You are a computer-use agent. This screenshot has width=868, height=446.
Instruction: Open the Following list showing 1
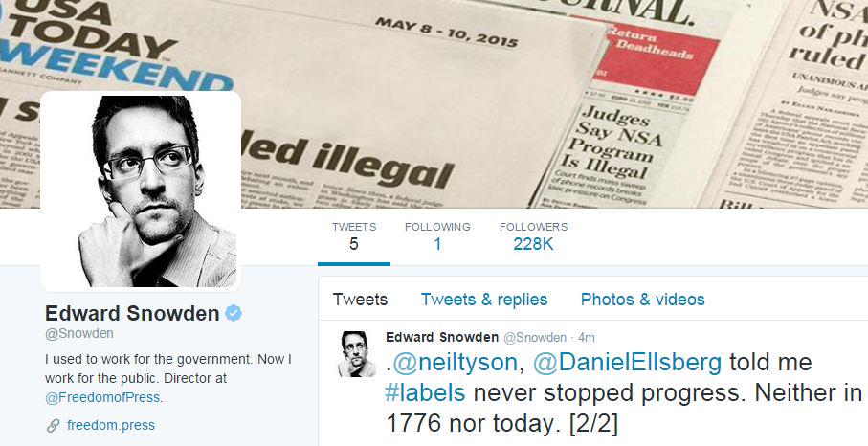(437, 236)
